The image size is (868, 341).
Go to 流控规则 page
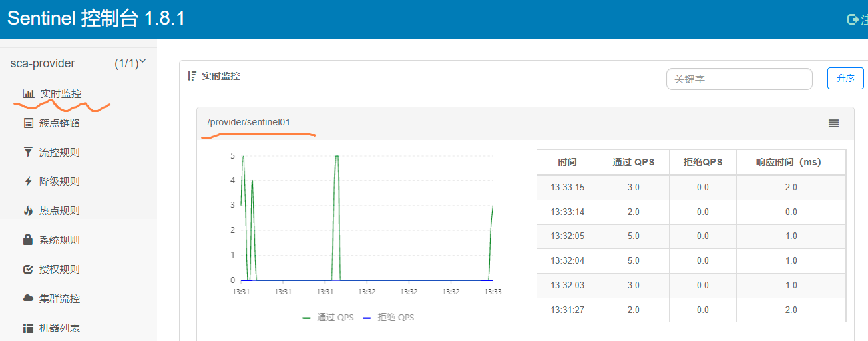[59, 153]
